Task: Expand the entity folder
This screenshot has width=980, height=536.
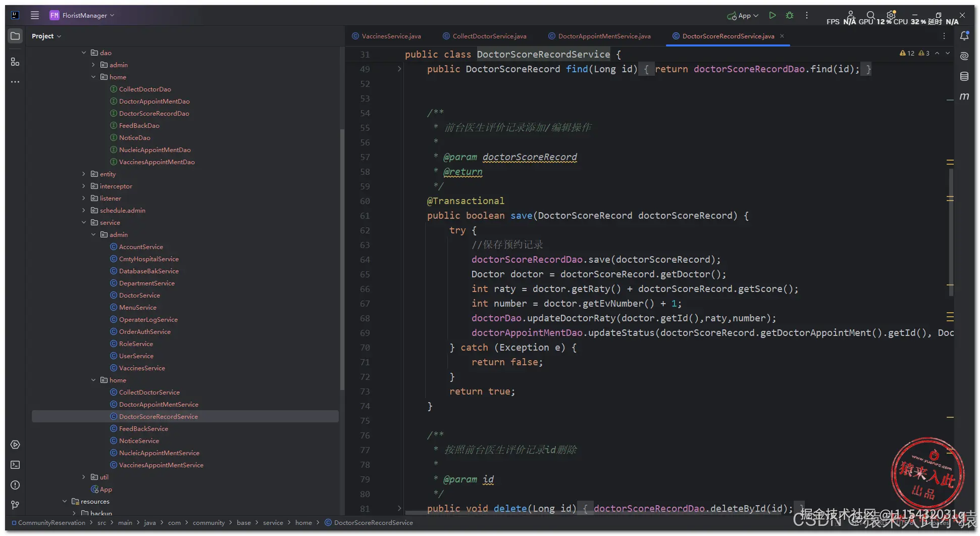Action: (x=84, y=174)
